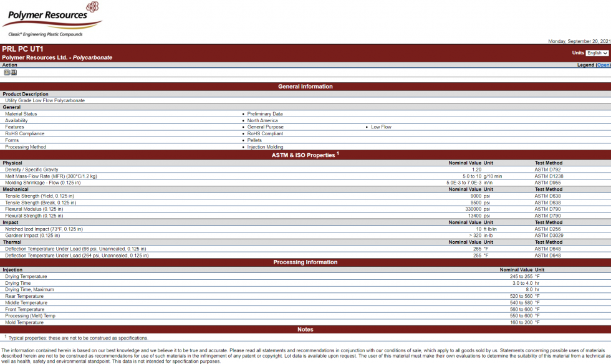
Task: Click the date text Monday, September 20, 2021
Action: click(x=579, y=41)
